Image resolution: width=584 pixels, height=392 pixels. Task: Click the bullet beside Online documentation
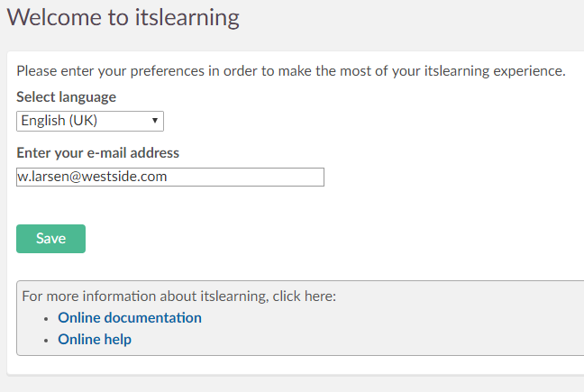click(46, 318)
